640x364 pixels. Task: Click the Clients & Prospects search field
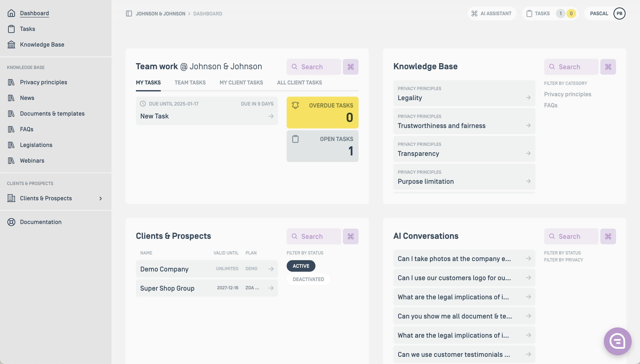(314, 236)
